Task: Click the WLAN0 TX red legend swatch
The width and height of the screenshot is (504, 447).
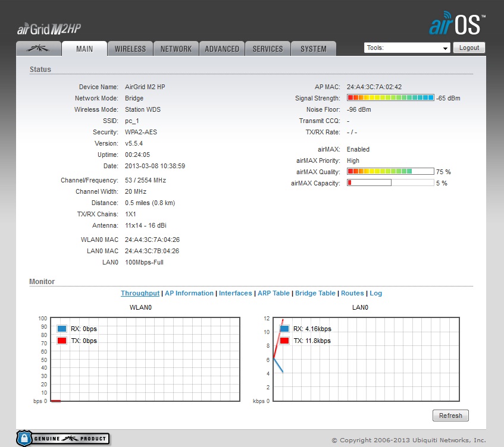Action: pos(62,341)
